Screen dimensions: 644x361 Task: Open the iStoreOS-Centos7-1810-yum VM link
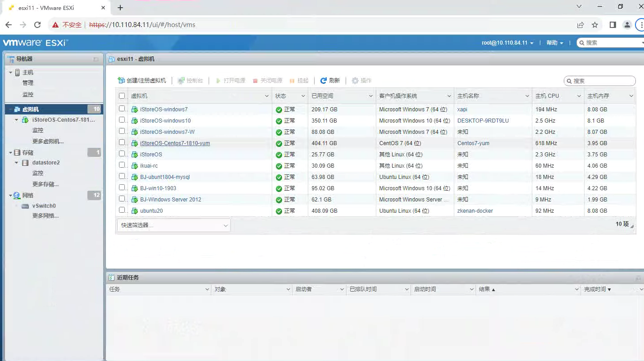[x=175, y=143]
